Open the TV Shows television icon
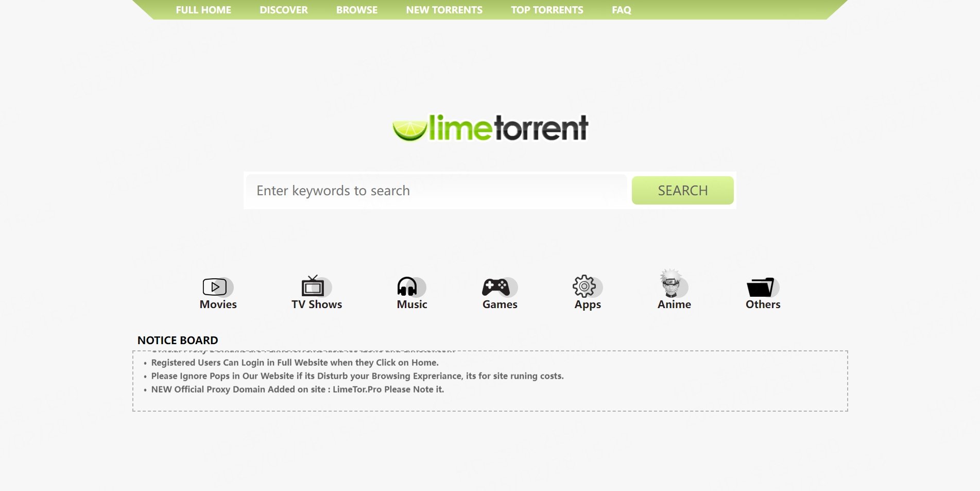 tap(316, 286)
